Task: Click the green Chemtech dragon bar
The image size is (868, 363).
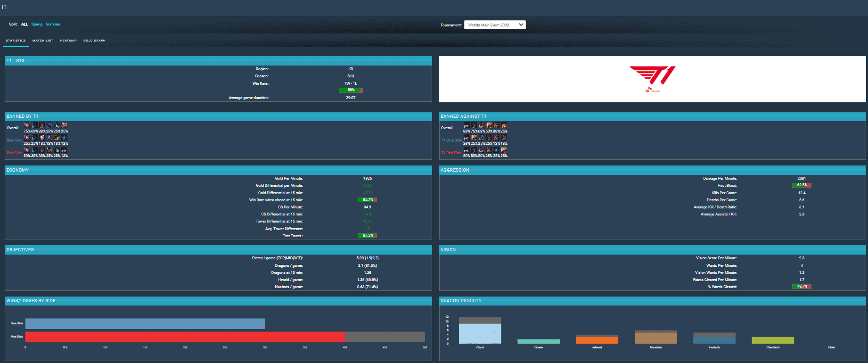Action: click(773, 340)
